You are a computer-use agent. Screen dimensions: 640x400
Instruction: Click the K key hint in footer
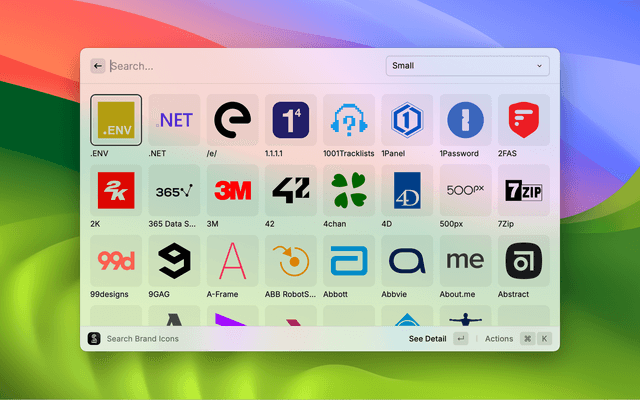point(544,338)
